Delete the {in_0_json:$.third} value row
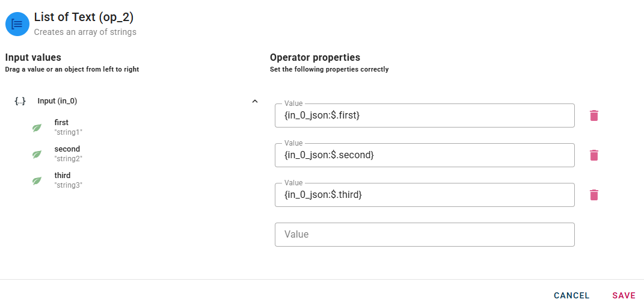644x308 pixels. pos(594,195)
